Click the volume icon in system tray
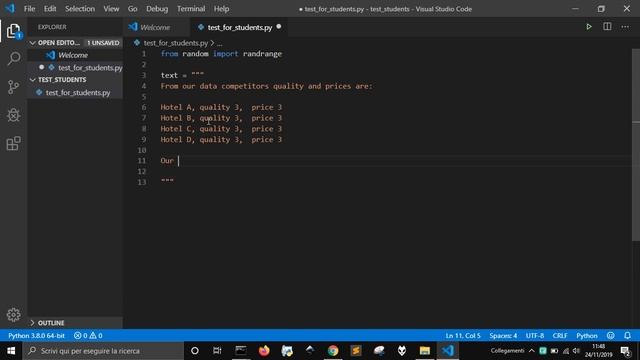Screen dimensions: 640x360 576,351
